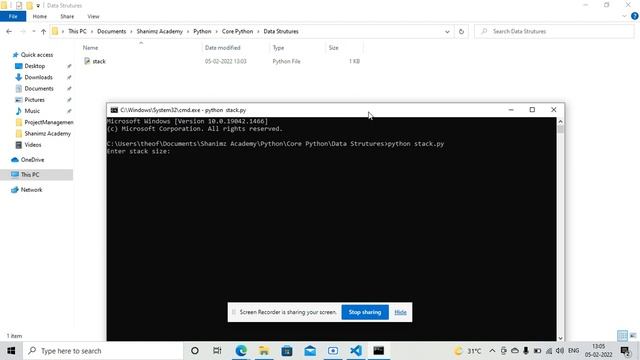The width and height of the screenshot is (640, 360).
Task: Launch Microsoft Edge from taskbar
Action: pyautogui.click(x=241, y=351)
